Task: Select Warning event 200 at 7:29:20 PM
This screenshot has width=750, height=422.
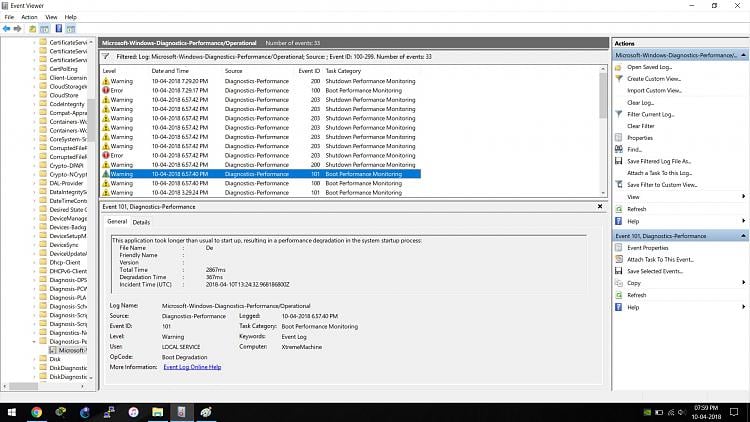Action: coord(261,81)
